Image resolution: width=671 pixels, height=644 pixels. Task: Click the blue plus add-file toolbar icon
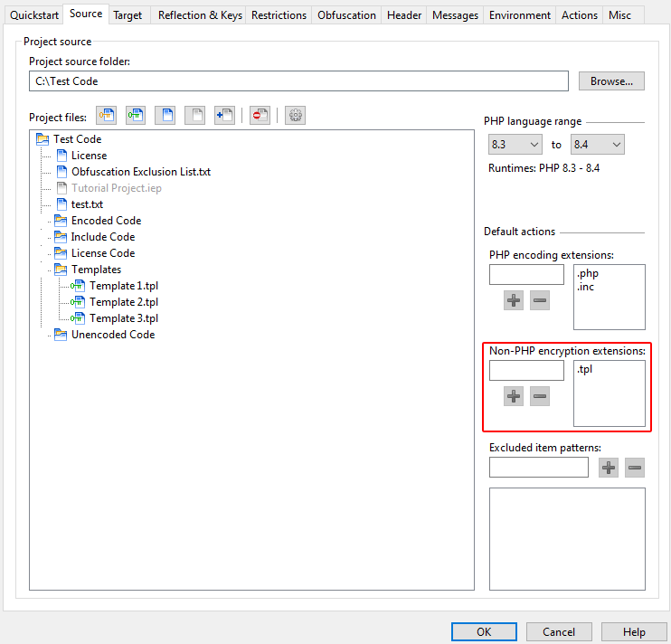[224, 116]
